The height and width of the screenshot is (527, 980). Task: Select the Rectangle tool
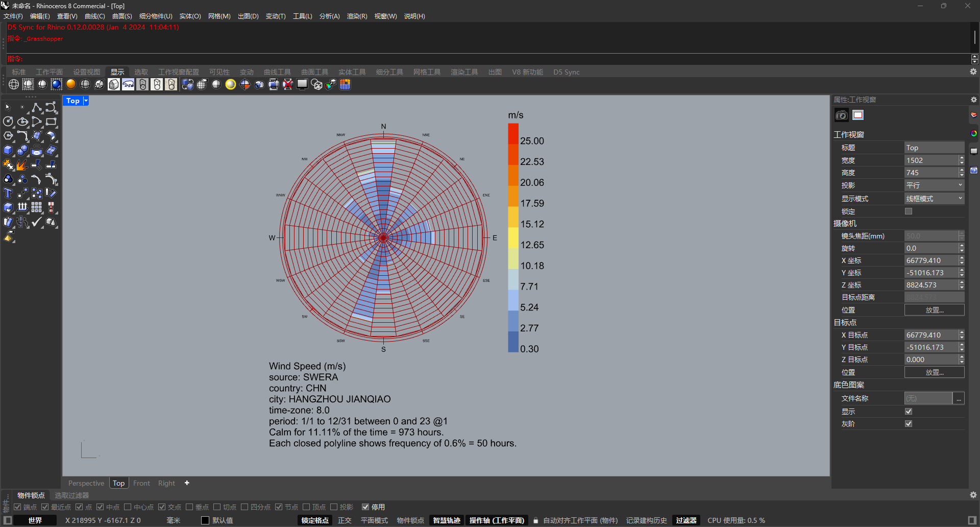[x=51, y=122]
